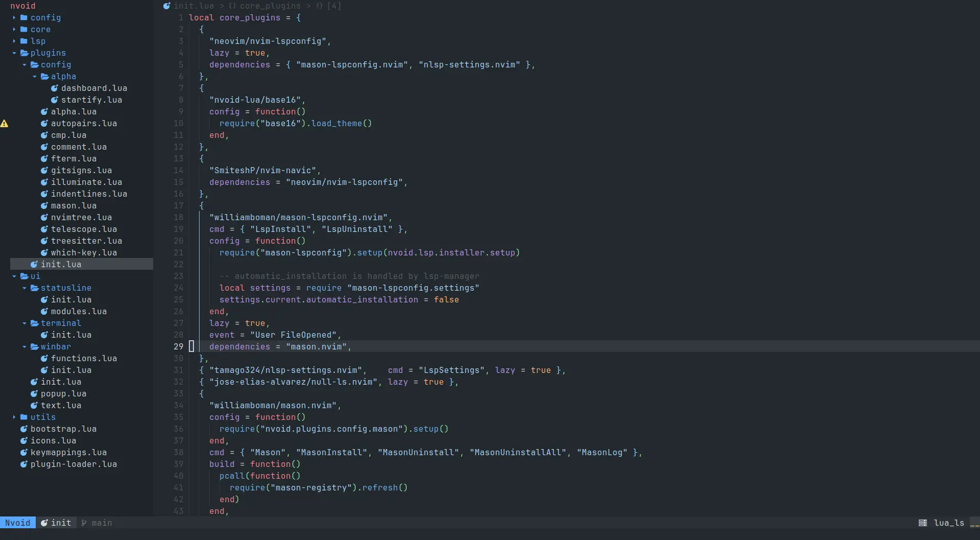This screenshot has width=980, height=540.
Task: Click the lua icon beside fterm.lua
Action: point(44,159)
